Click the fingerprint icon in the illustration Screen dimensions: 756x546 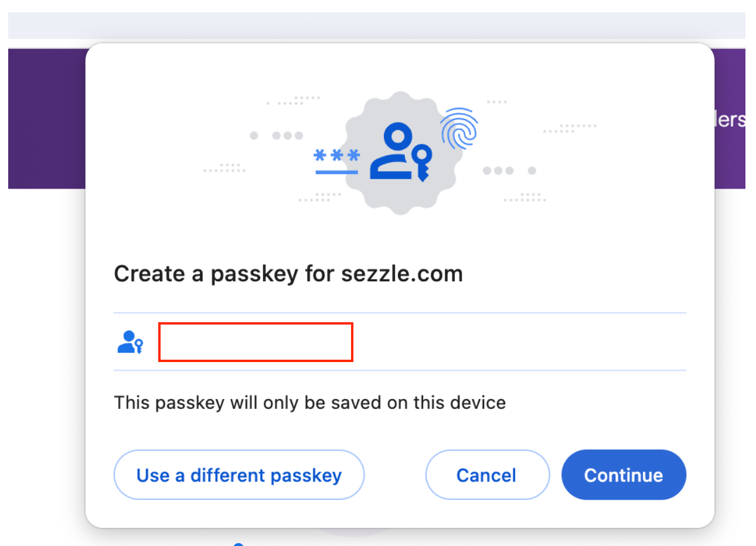tap(459, 128)
